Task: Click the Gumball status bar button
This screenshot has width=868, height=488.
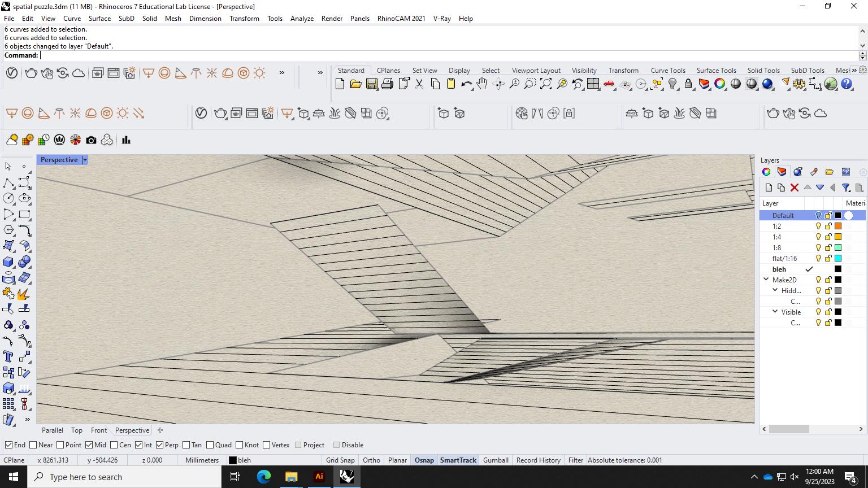Action: 496,460
